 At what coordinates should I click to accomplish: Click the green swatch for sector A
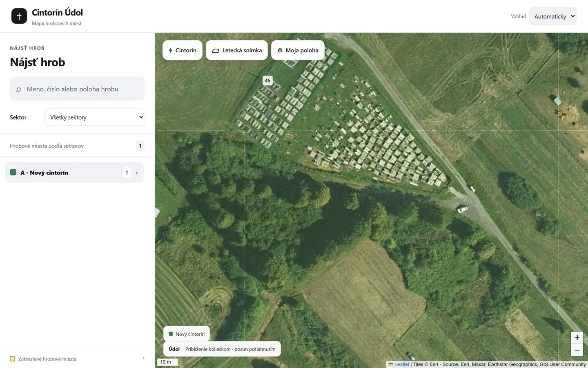click(13, 173)
